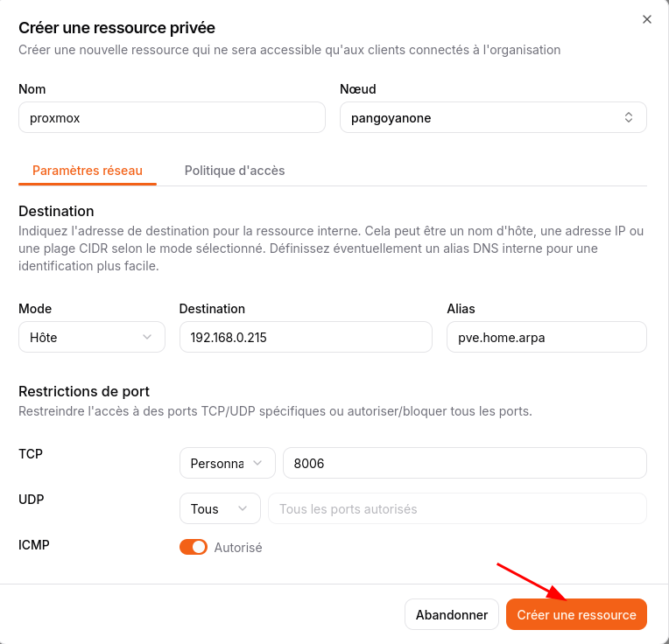Open the TCP Personnalisé port mode dropdown

[x=227, y=463]
